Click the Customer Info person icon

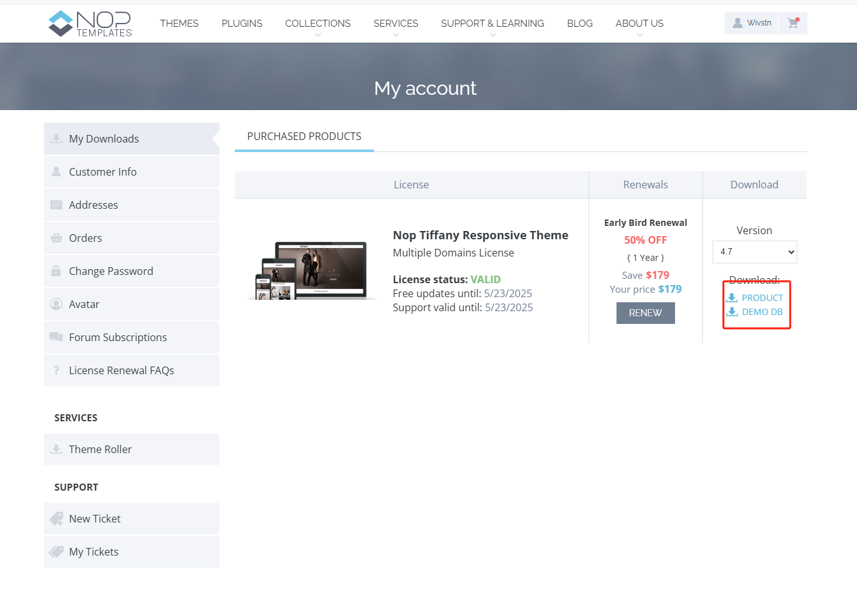(x=57, y=172)
